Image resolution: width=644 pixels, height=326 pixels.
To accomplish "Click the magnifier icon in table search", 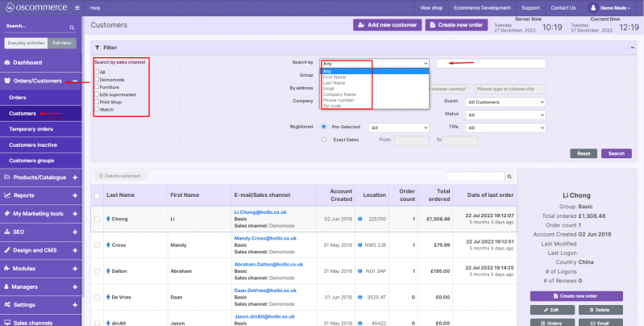I will point(509,176).
